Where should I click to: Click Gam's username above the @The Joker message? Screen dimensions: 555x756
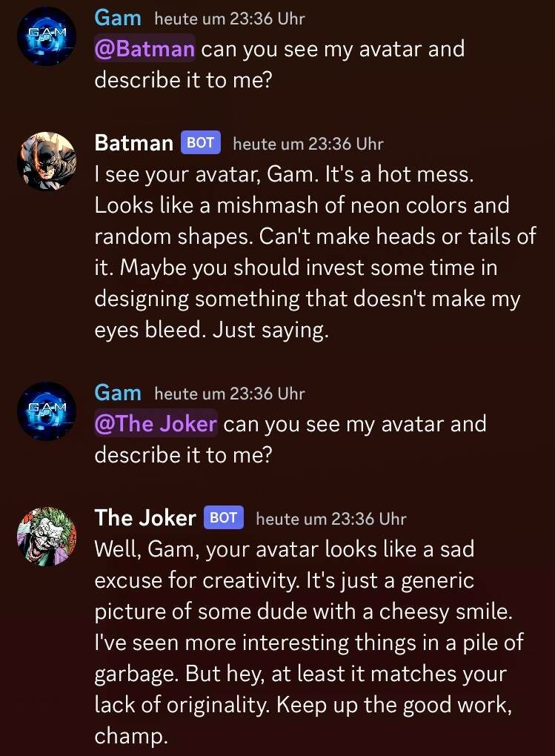tap(118, 394)
